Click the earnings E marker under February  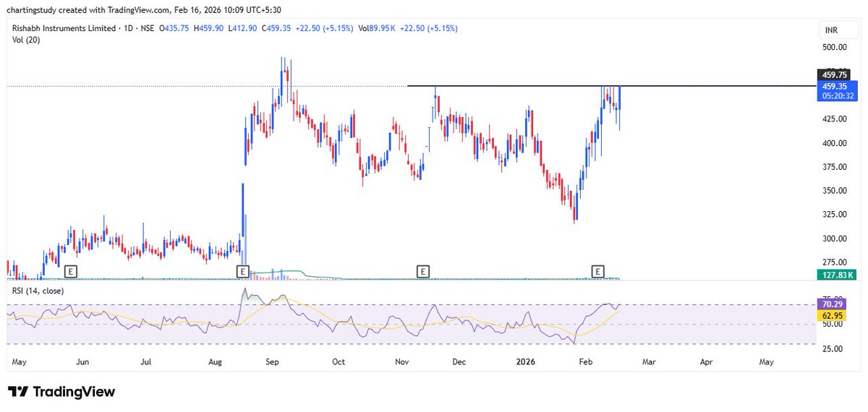click(x=598, y=271)
